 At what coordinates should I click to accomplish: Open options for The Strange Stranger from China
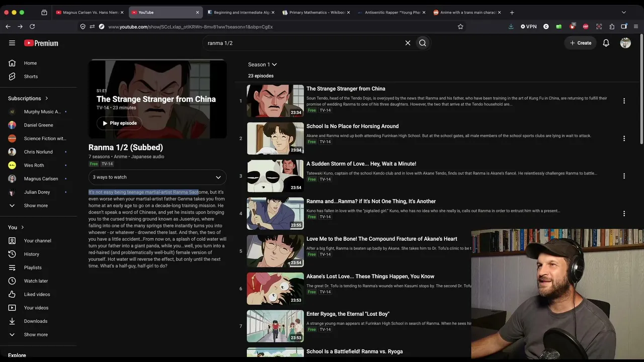624,101
